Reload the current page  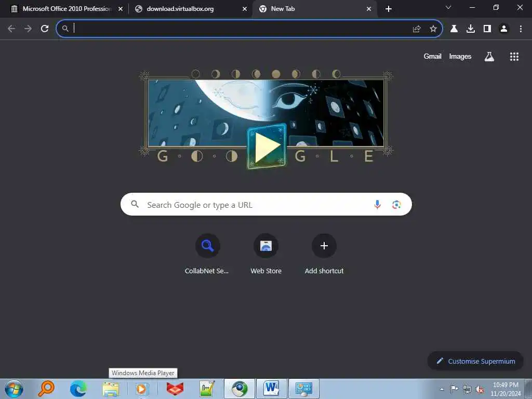coord(45,29)
